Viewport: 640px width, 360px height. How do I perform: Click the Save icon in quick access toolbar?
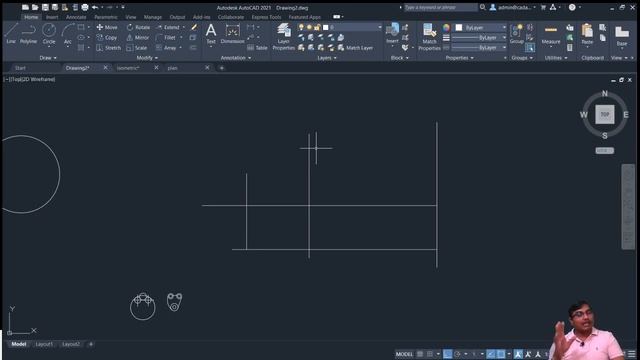(x=45, y=7)
